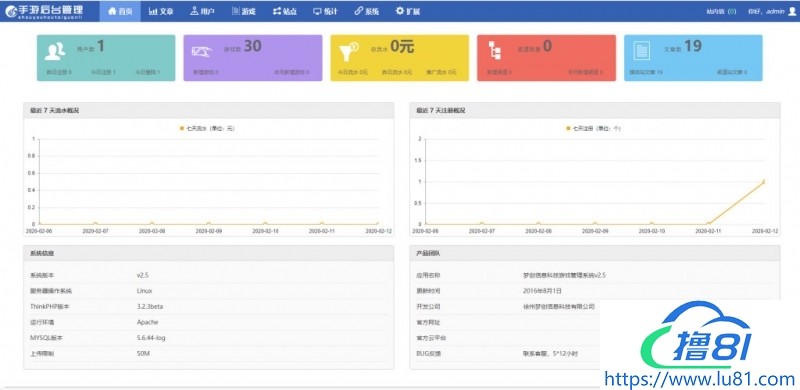Open the 统计 statistics menu

pyautogui.click(x=325, y=11)
